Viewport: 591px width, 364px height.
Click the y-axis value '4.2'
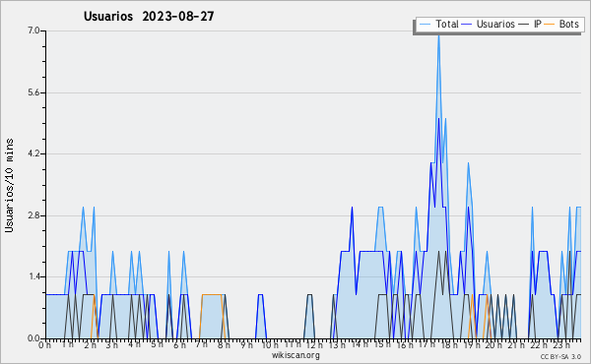pyautogui.click(x=33, y=153)
